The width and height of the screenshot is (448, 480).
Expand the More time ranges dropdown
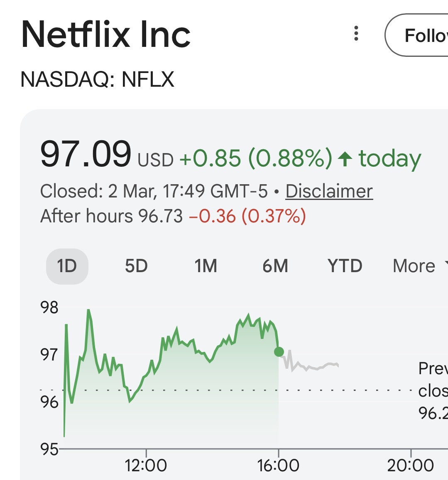pyautogui.click(x=417, y=266)
